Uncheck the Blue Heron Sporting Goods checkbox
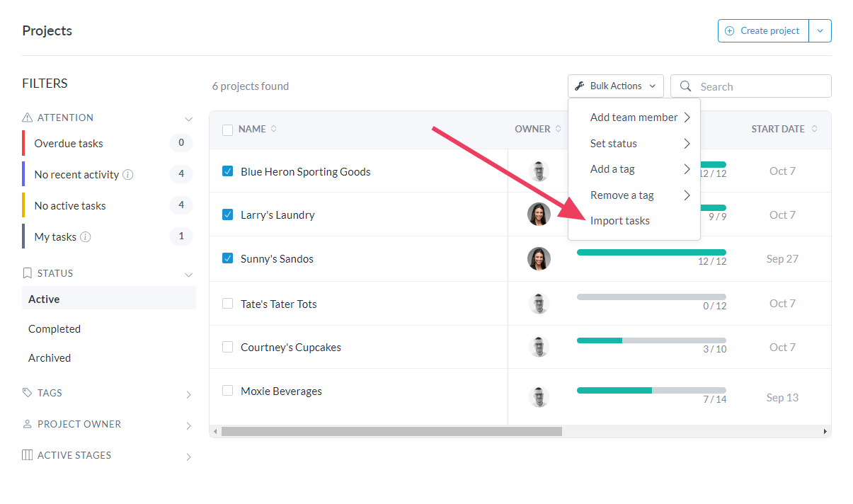This screenshot has height=504, width=853. coord(228,171)
